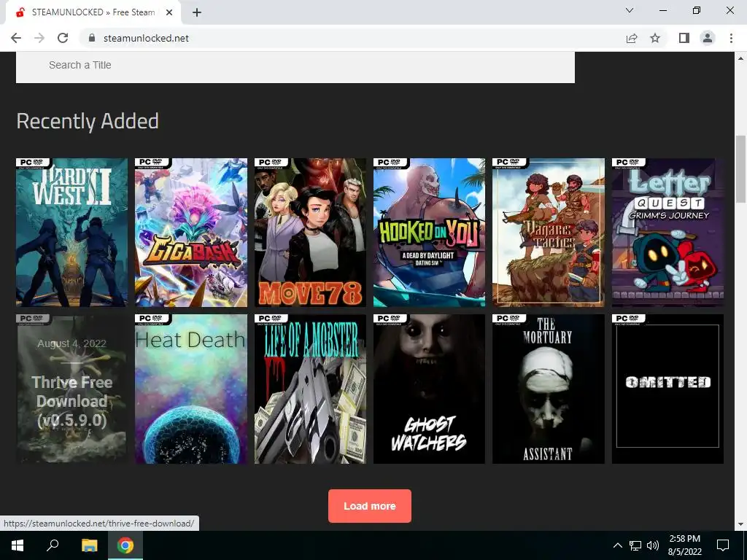Open Thrive Free Download cover
The height and width of the screenshot is (560, 747).
pos(72,389)
